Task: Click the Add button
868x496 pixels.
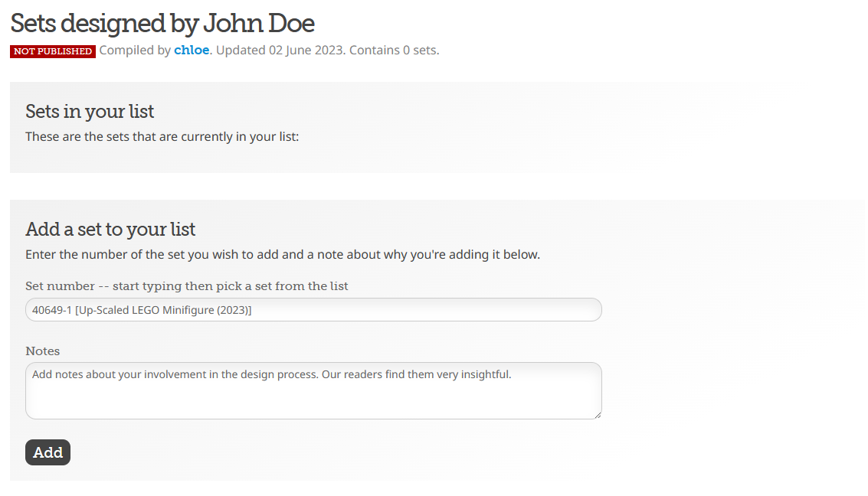Action: point(47,452)
